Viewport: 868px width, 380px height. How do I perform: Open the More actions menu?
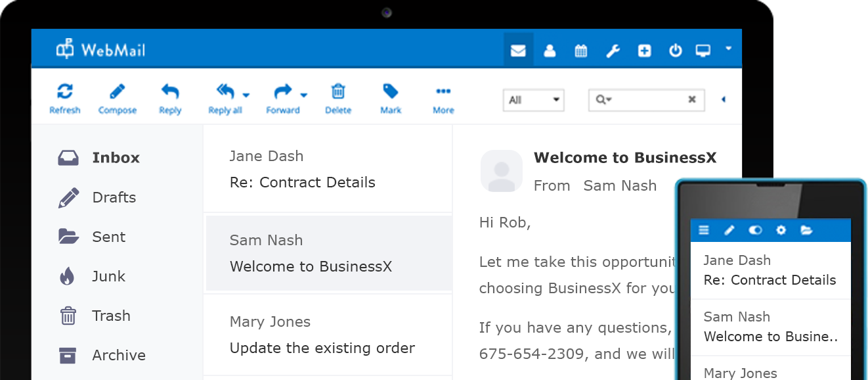tap(443, 97)
